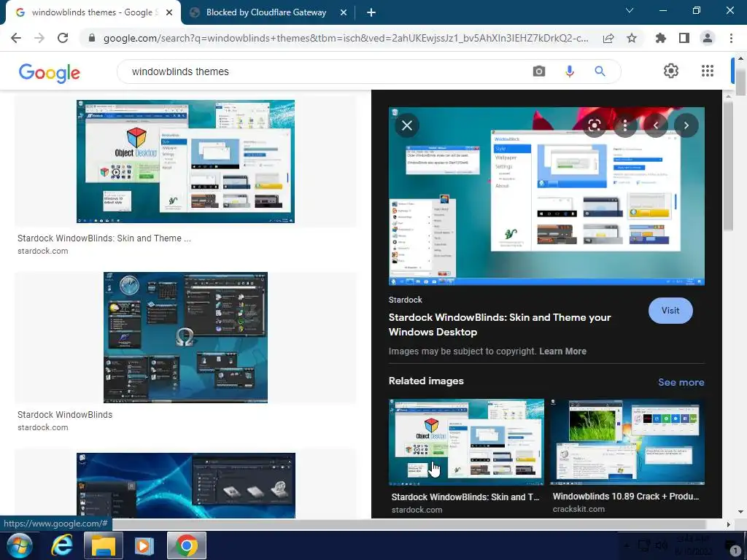
Task: Close the windowblinds themes tab
Action: click(169, 13)
